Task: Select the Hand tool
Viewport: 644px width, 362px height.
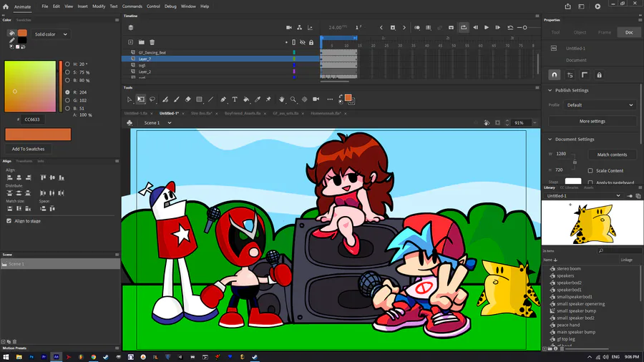Action: (282, 99)
